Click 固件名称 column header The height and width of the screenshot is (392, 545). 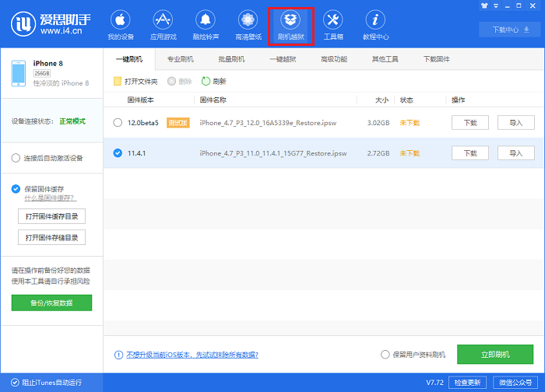213,100
